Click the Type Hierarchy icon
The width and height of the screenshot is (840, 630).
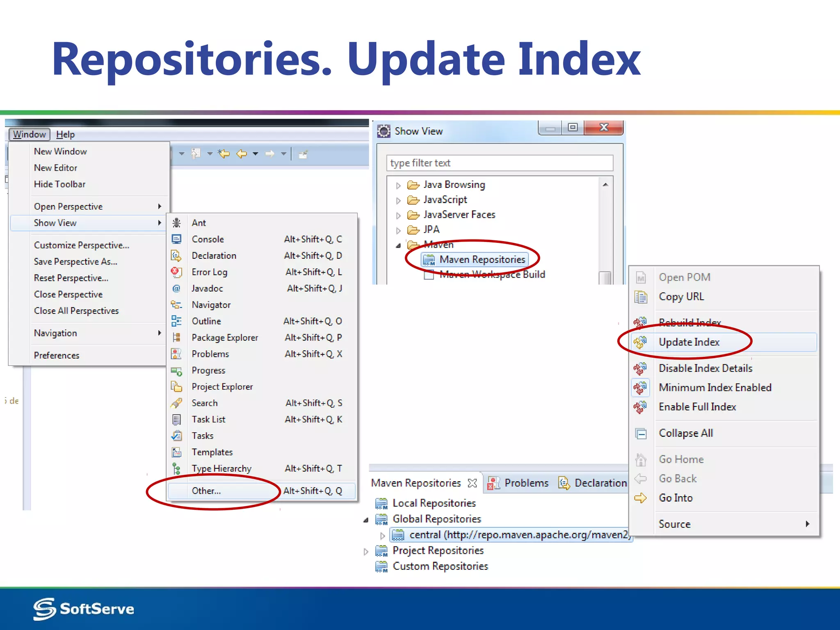(x=176, y=468)
